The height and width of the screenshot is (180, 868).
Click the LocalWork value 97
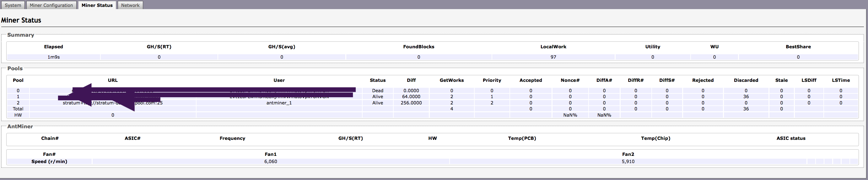(x=553, y=57)
